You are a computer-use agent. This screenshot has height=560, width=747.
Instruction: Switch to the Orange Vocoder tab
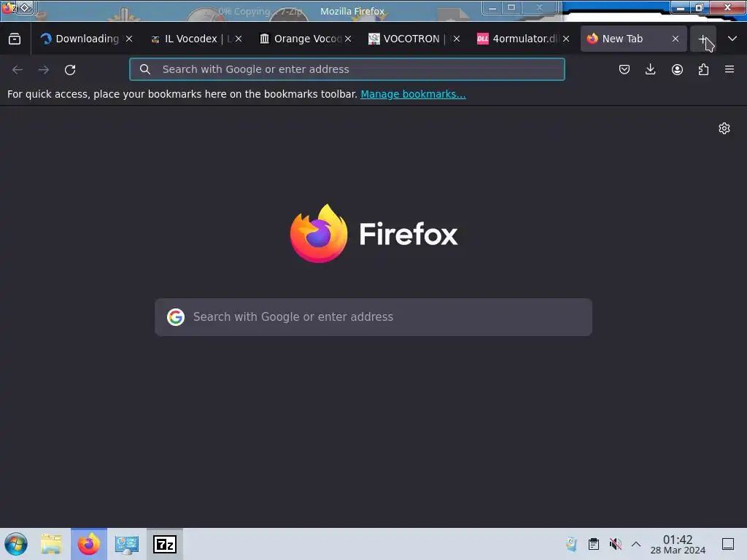click(x=300, y=39)
